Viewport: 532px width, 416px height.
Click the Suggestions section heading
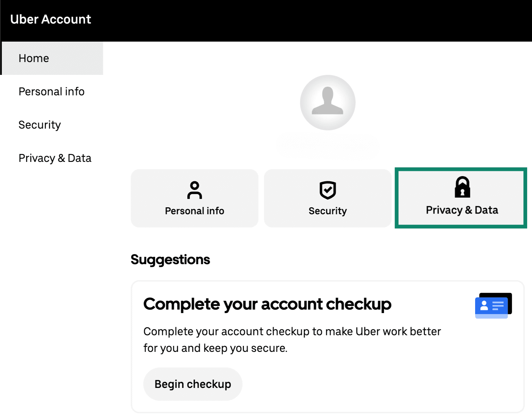170,259
